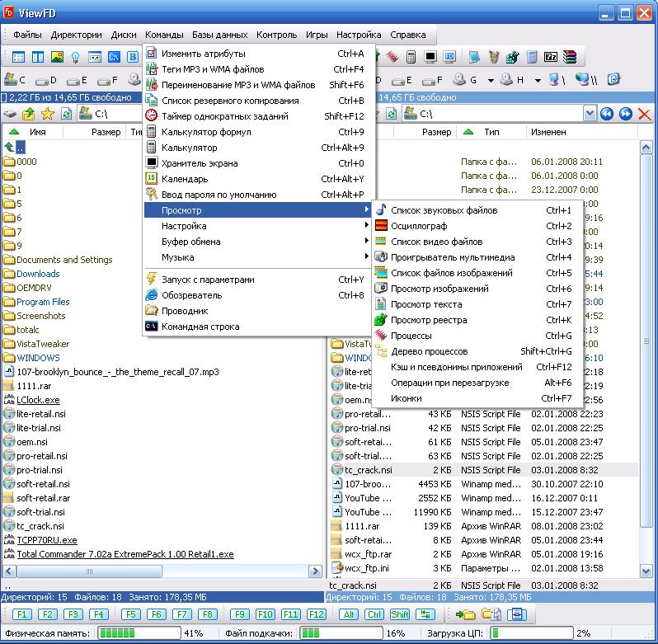Open the Базы данных menu

[x=219, y=35]
